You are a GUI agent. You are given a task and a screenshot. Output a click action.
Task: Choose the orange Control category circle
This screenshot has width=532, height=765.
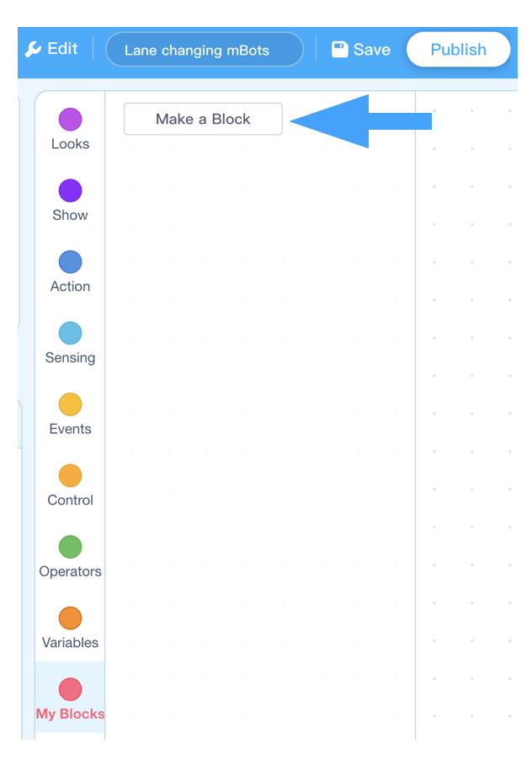click(x=70, y=476)
